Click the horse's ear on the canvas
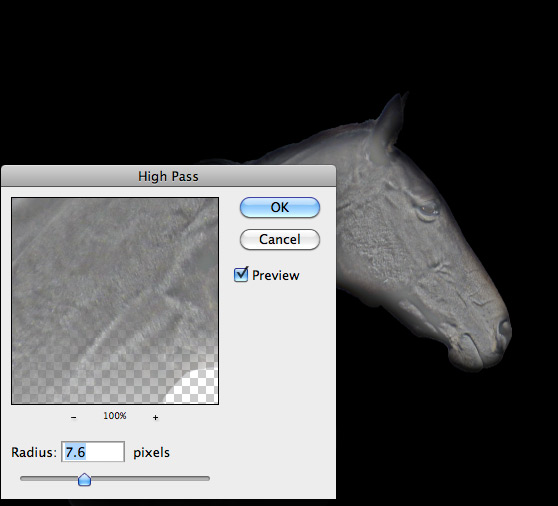The height and width of the screenshot is (506, 558). point(390,125)
